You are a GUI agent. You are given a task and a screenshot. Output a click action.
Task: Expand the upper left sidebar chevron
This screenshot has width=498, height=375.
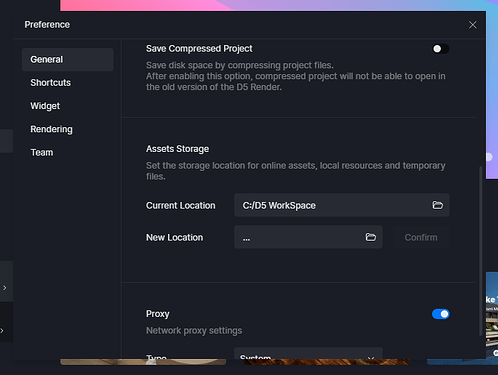(x=4, y=288)
